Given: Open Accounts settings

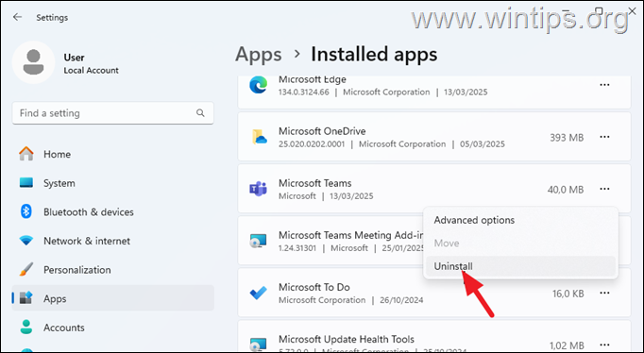Looking at the screenshot, I should coord(113,328).
